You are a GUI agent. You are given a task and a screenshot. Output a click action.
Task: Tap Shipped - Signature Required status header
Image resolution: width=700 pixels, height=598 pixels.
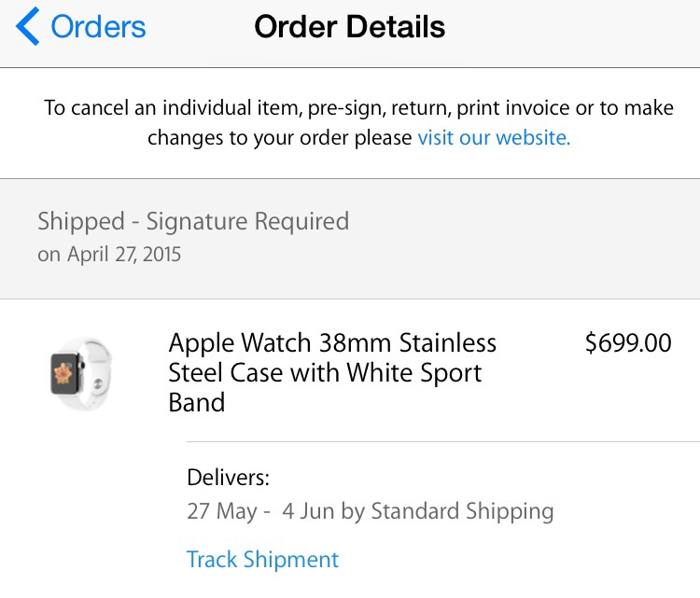(x=193, y=221)
